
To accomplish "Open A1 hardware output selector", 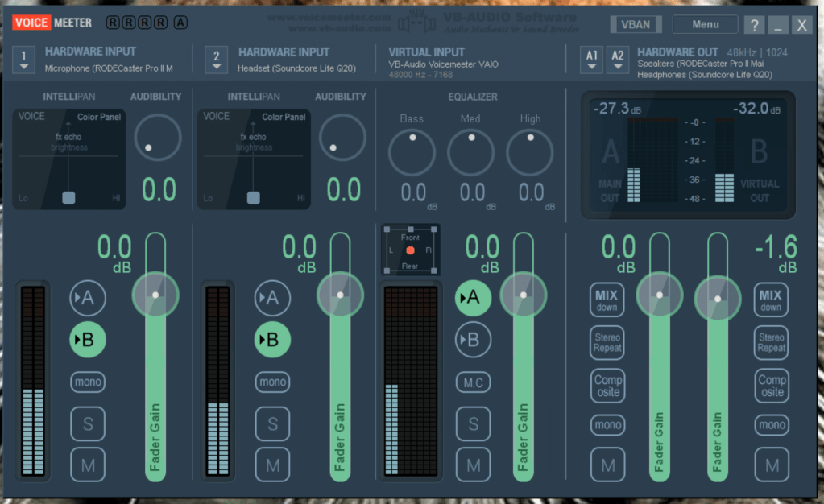I will click(592, 60).
